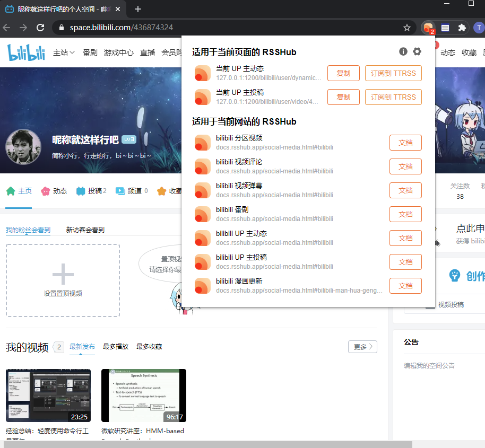Subscribe 当前 UP 主投稿 to TTRSS
Screen dimensions: 485x448
tap(393, 97)
